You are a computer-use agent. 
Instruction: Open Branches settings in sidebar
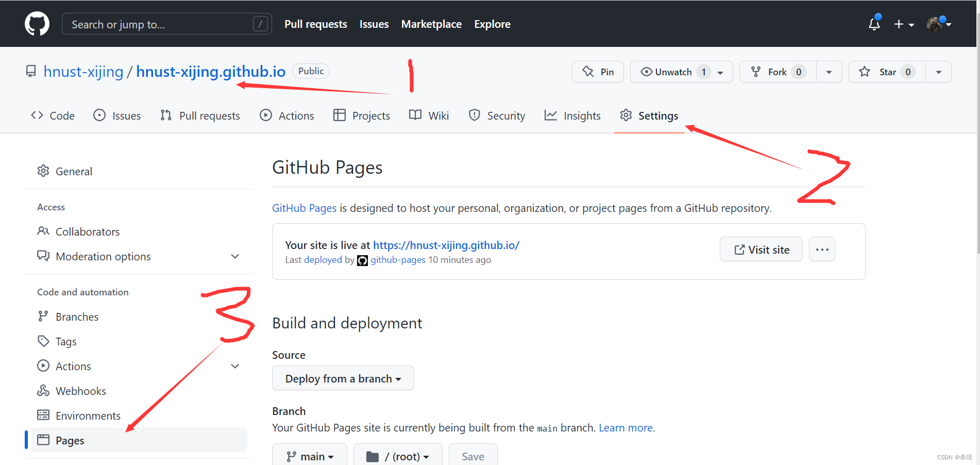coord(139,317)
